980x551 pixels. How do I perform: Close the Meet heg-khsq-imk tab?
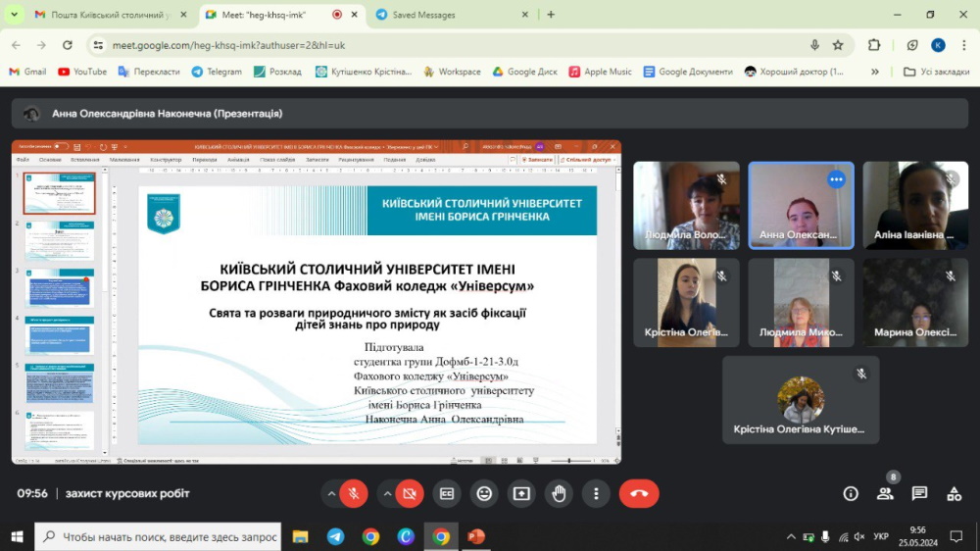point(355,15)
